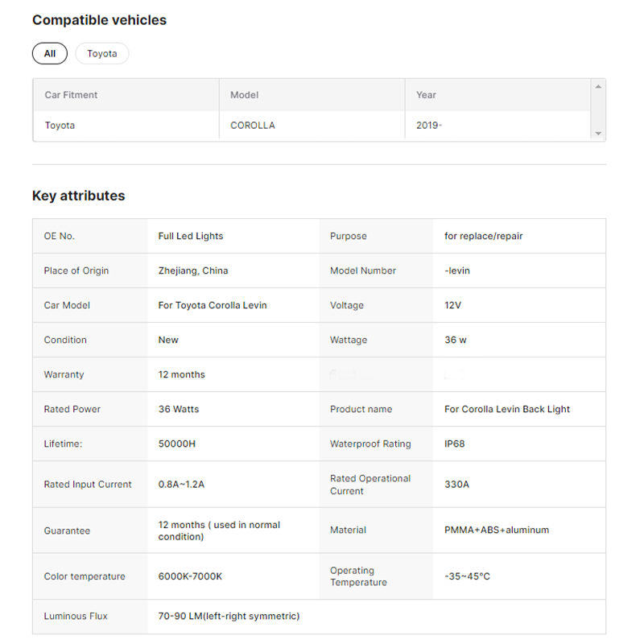Click the Model column header
The height and width of the screenshot is (644, 644).
[x=245, y=95]
